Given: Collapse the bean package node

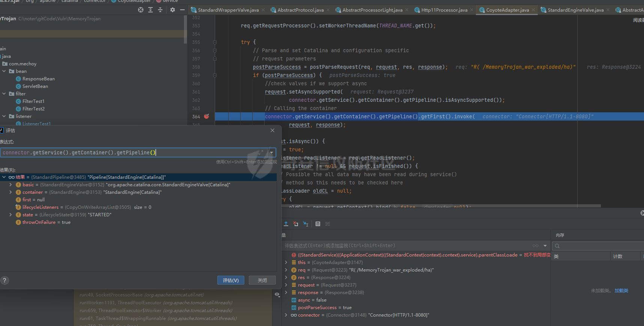Looking at the screenshot, I should pos(4,71).
